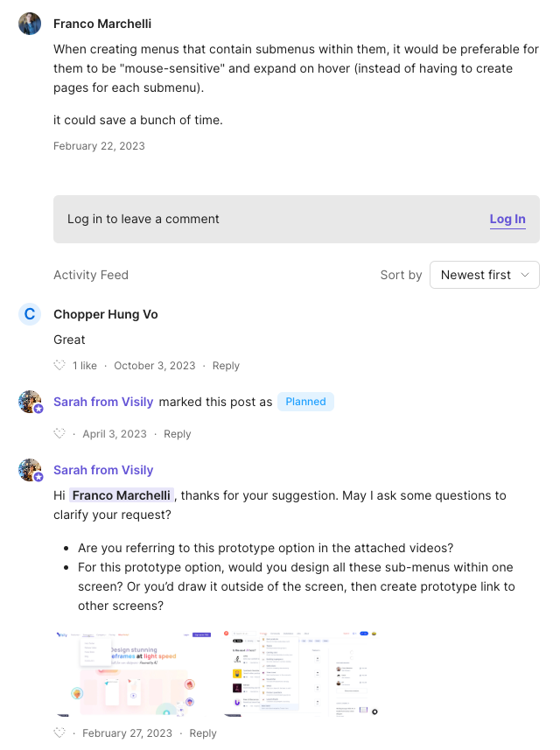Open the "Newest first" sort dropdown
560x750 pixels.
click(485, 274)
